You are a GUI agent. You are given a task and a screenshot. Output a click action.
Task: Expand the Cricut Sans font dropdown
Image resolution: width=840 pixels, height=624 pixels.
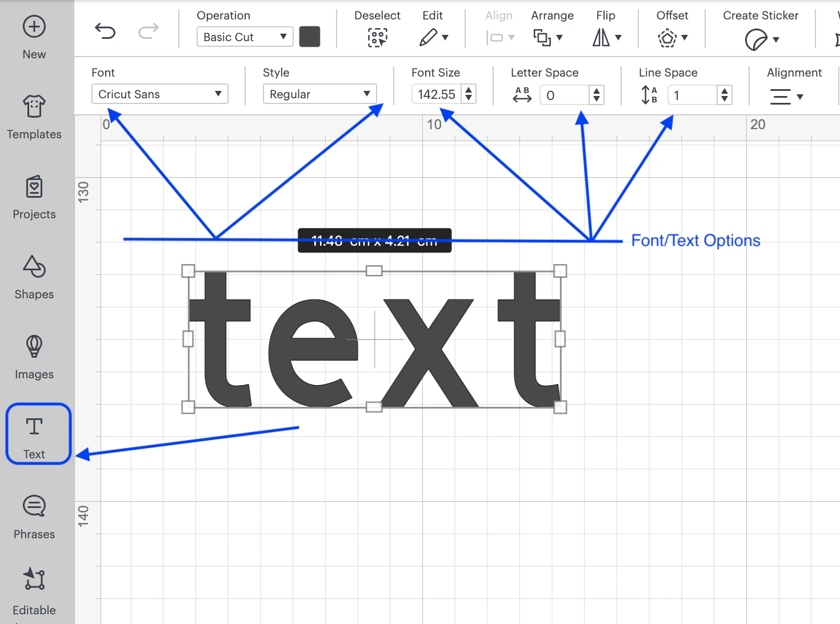pyautogui.click(x=159, y=94)
